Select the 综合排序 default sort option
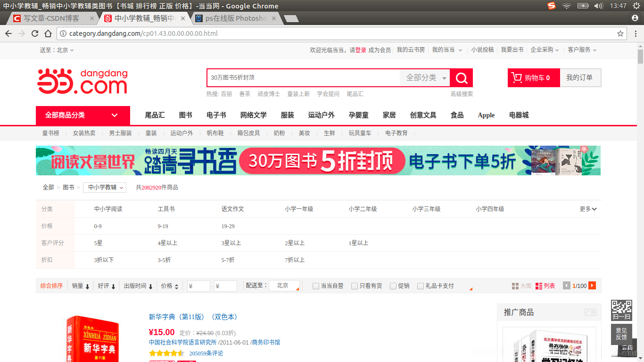The height and width of the screenshot is (362, 644). click(x=51, y=286)
